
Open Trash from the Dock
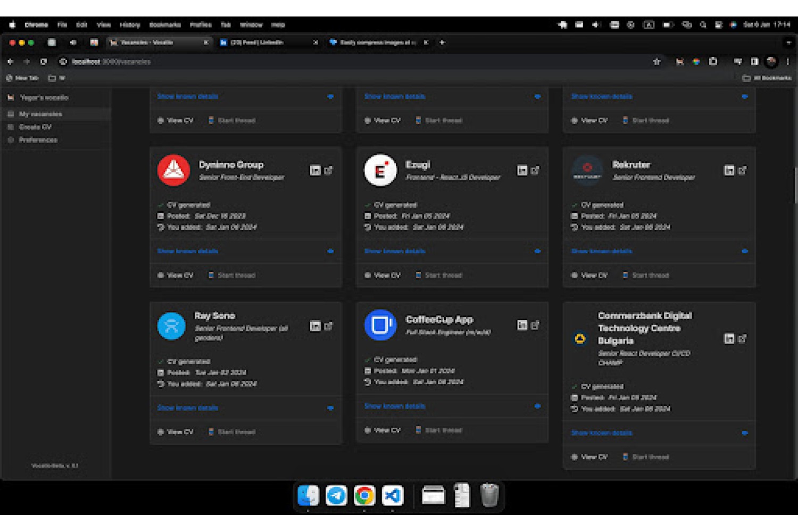click(x=489, y=495)
